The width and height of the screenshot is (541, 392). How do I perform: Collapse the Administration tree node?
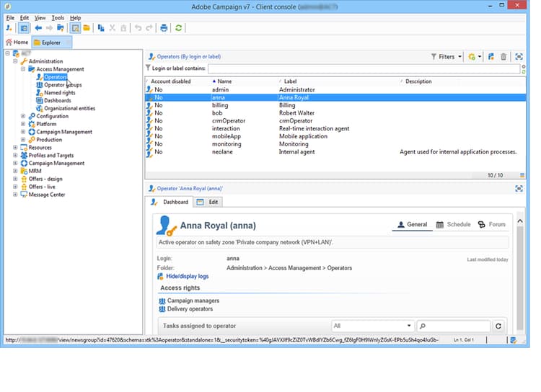point(15,61)
